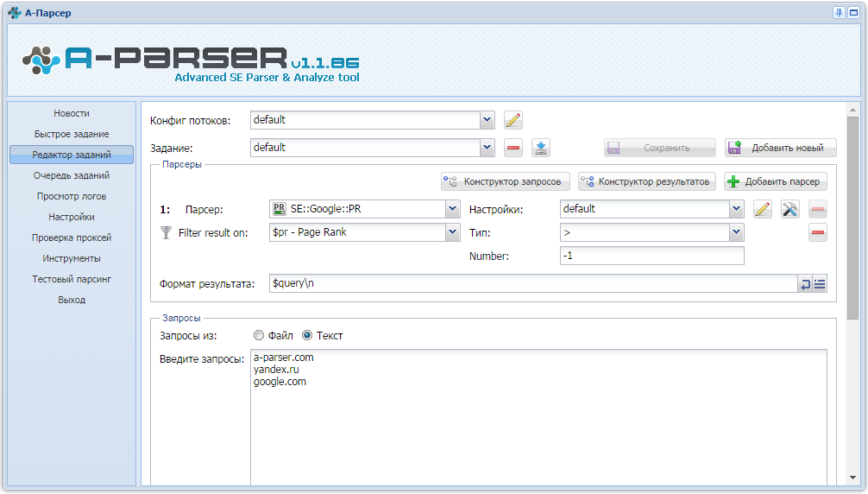
Task: Open Настройки in sidebar
Action: coord(72,217)
